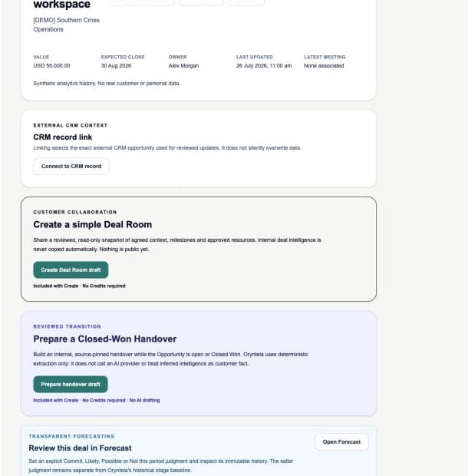Viewport: 468px width, 476px height.
Task: Click the Prepare a Closed-Won Handover heading
Action: coord(105,339)
